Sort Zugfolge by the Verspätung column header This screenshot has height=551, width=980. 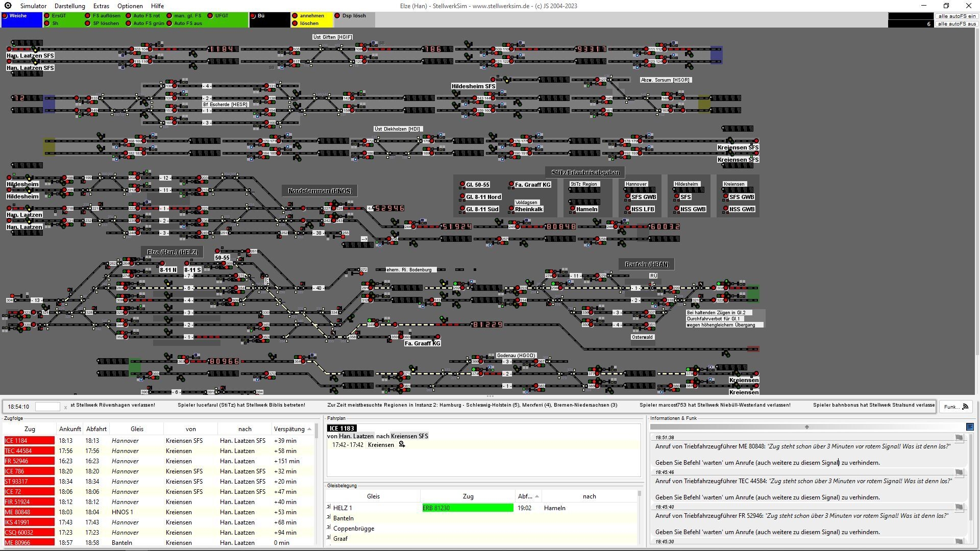coord(289,429)
